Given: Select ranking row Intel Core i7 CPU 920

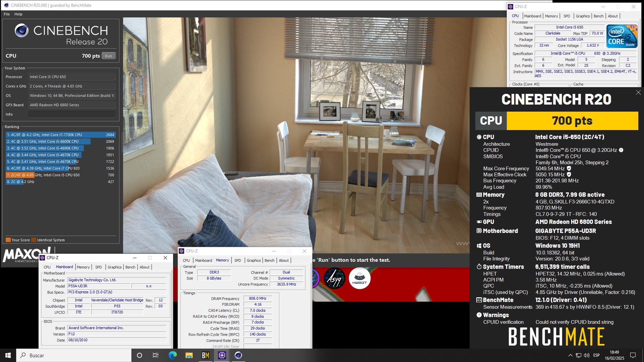Looking at the screenshot, I should pyautogui.click(x=61, y=168).
